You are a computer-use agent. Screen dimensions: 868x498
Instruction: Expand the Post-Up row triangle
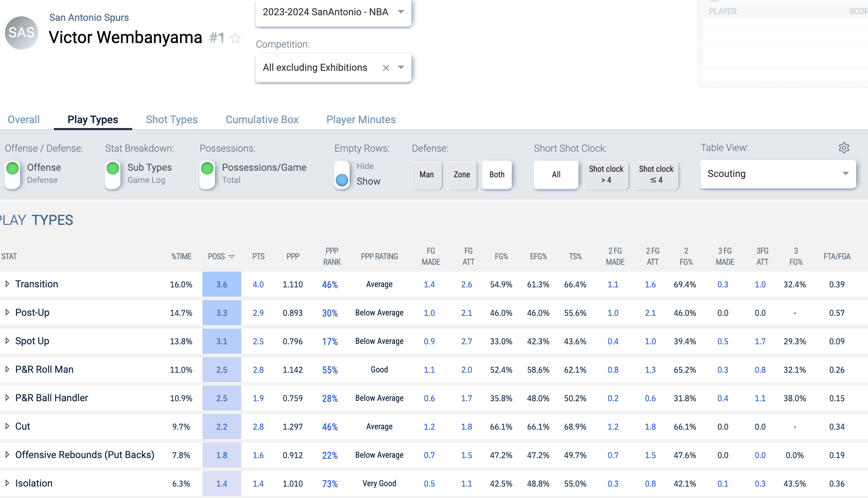7,312
